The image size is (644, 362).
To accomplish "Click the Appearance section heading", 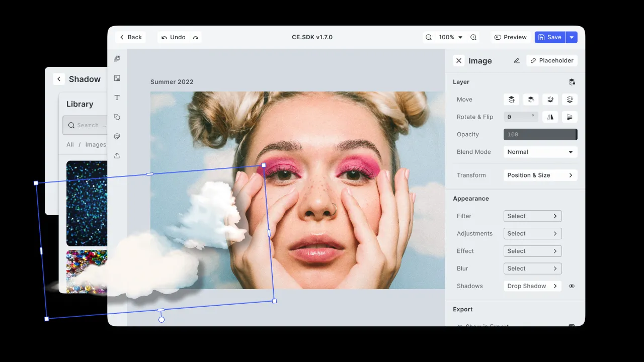I will (471, 199).
